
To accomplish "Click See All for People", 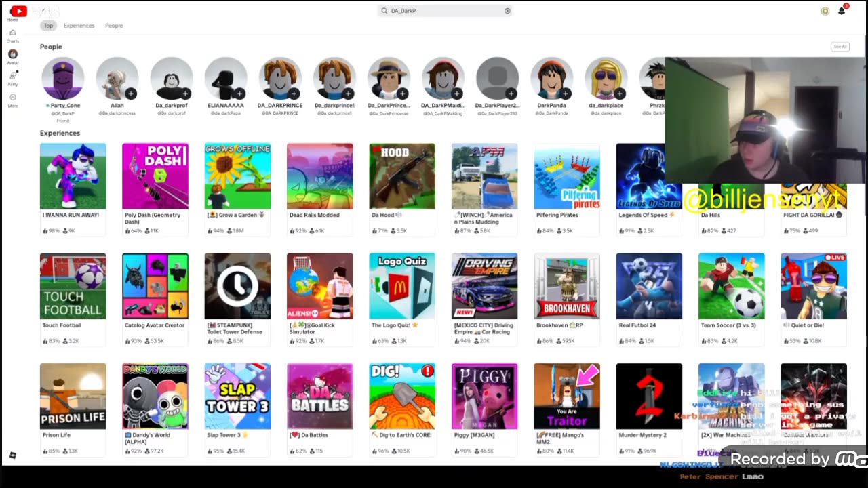I will 840,47.
